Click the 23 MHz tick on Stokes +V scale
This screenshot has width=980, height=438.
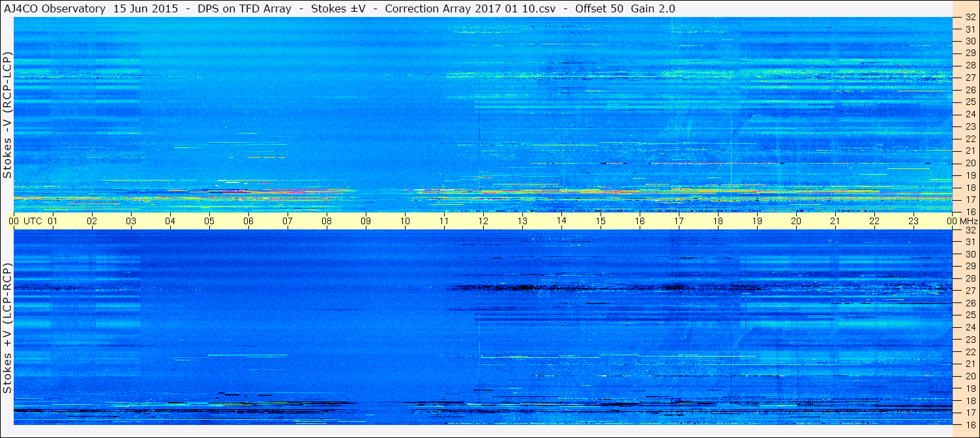(970, 340)
